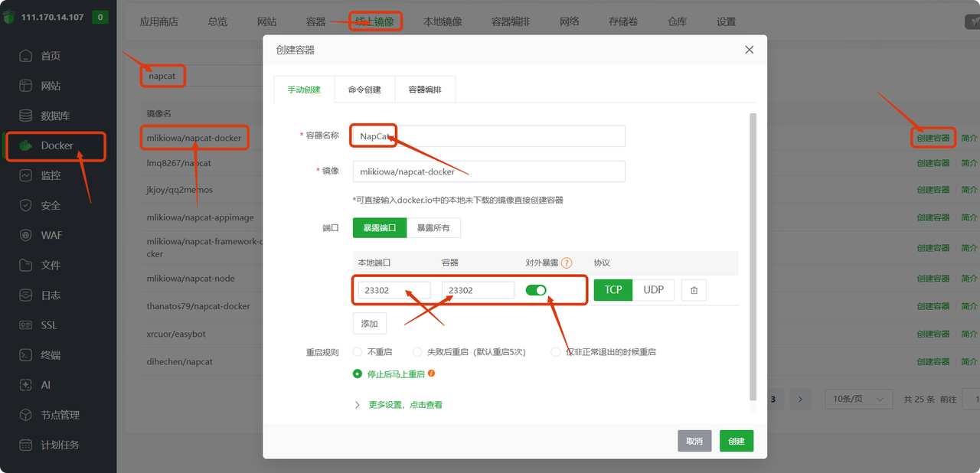Click the 节点管理 sidebar icon
The width and height of the screenshot is (980, 473).
pyautogui.click(x=26, y=415)
